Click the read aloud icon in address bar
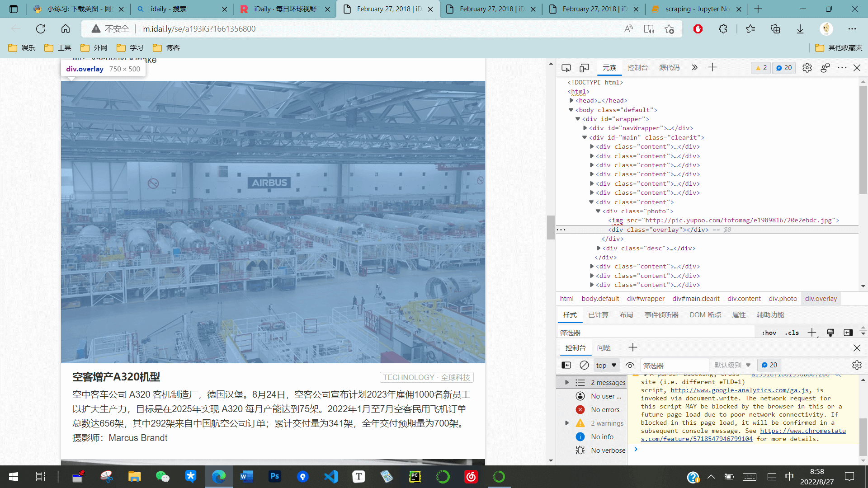This screenshot has height=488, width=868. point(628,29)
